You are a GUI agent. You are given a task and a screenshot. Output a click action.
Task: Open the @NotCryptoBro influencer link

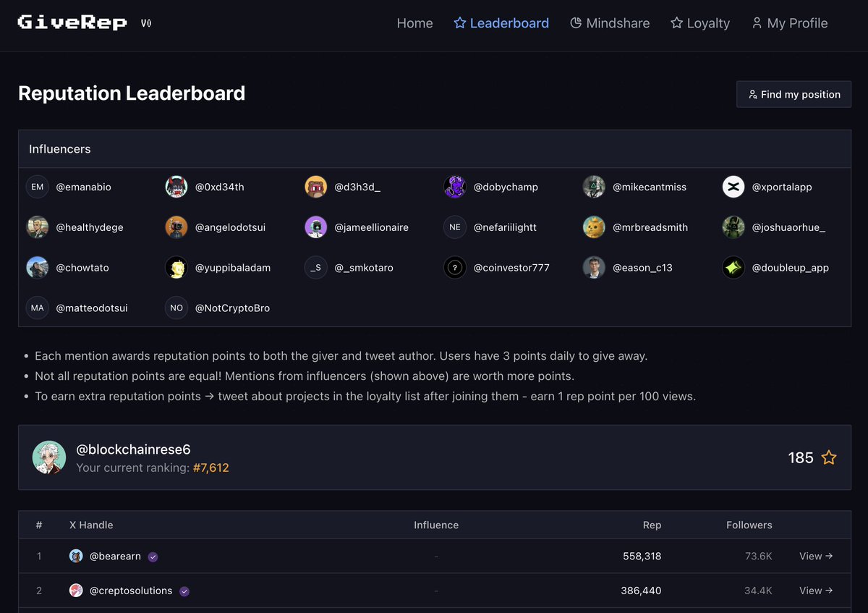(232, 308)
